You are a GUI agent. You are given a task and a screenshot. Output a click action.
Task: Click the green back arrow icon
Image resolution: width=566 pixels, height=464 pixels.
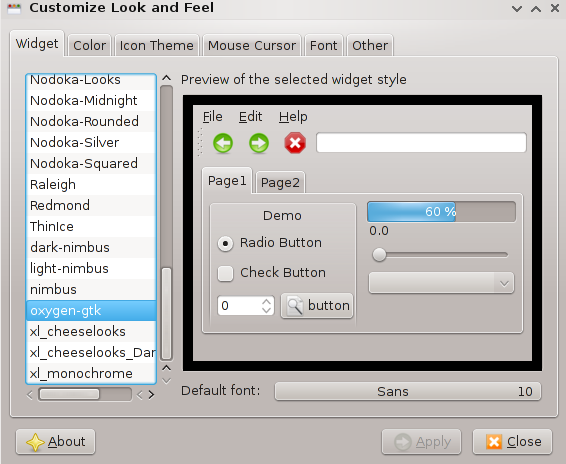[x=223, y=143]
